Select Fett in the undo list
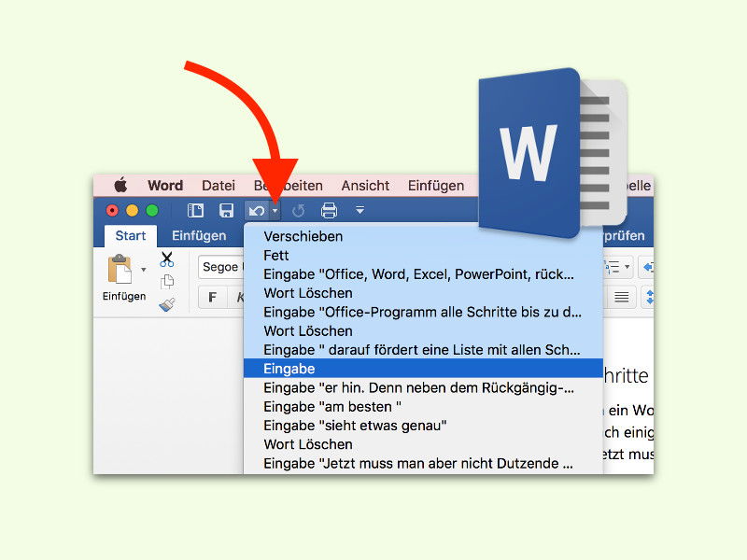The image size is (747, 560). 423,255
